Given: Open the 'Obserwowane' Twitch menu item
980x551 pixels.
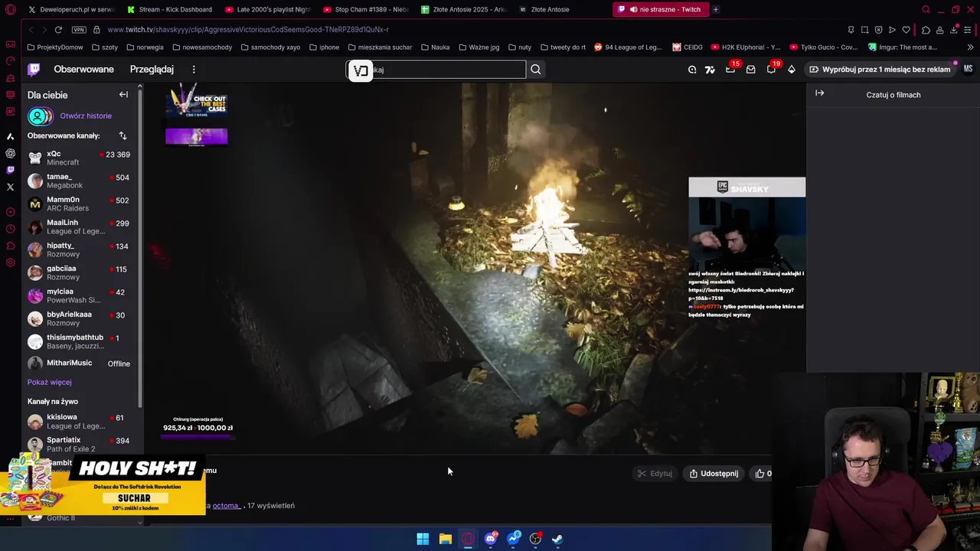Looking at the screenshot, I should click(83, 69).
